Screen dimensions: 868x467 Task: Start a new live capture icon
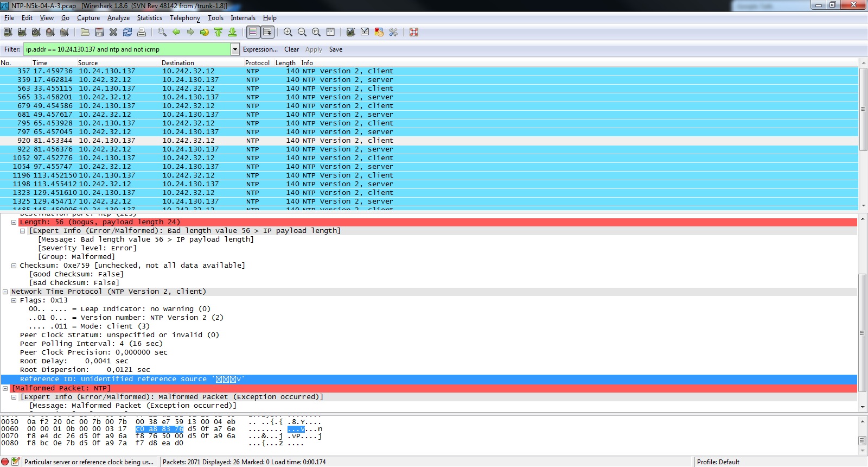pyautogui.click(x=36, y=32)
